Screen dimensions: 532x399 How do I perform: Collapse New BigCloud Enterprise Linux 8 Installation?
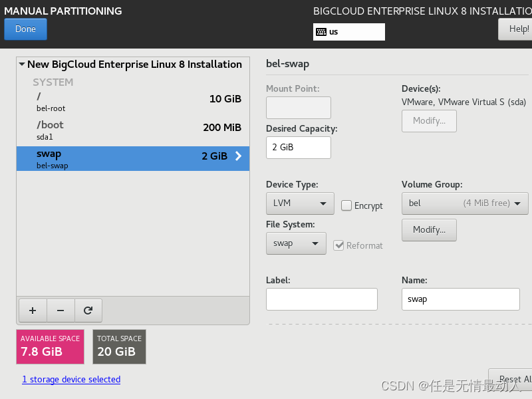[x=22, y=64]
